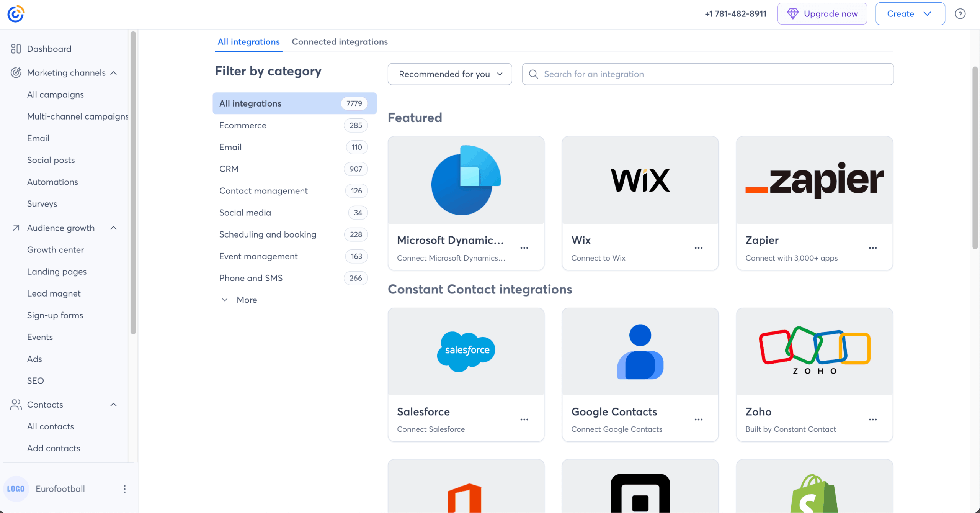The image size is (980, 513).
Task: Expand More filter categories
Action: 240,300
